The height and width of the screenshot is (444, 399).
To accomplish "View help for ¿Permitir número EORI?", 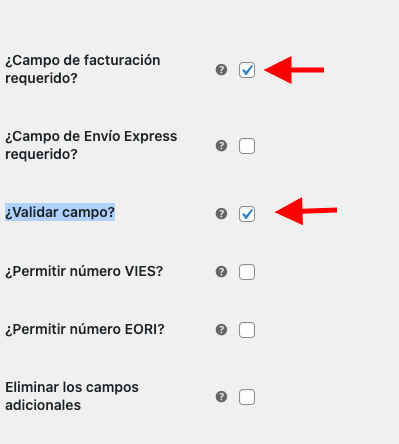I will (221, 330).
